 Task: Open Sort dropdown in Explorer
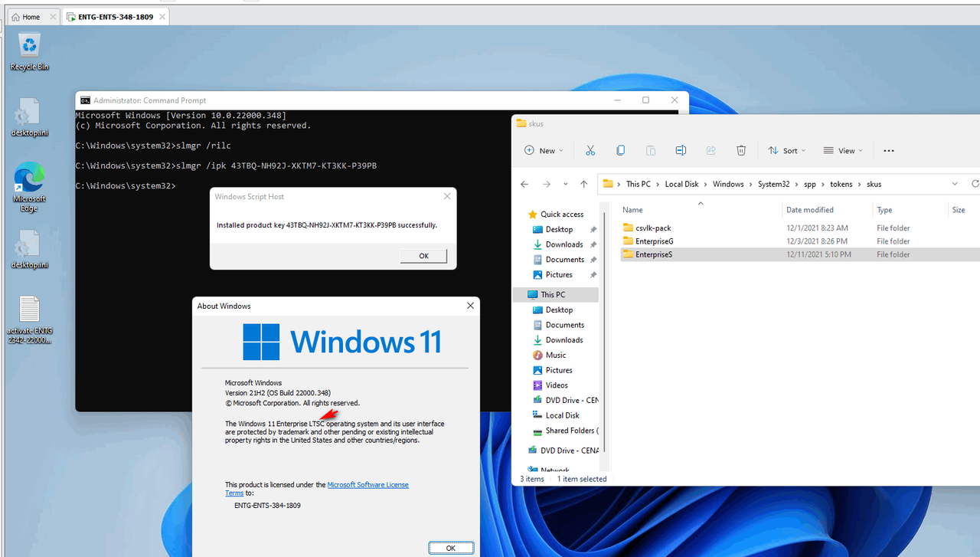pos(787,151)
